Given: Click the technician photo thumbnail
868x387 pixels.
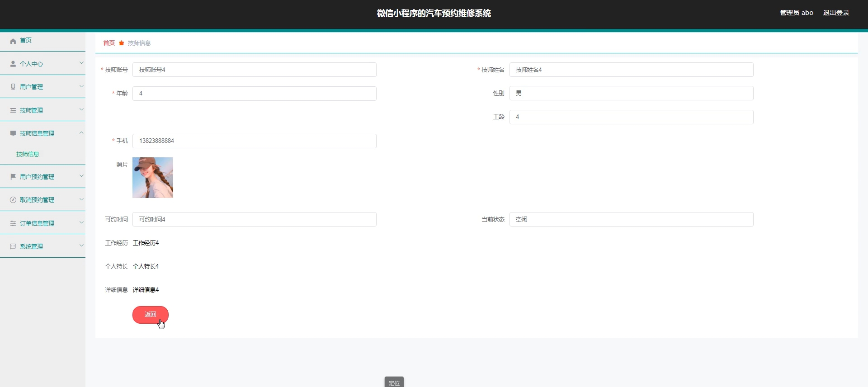Looking at the screenshot, I should (x=153, y=178).
